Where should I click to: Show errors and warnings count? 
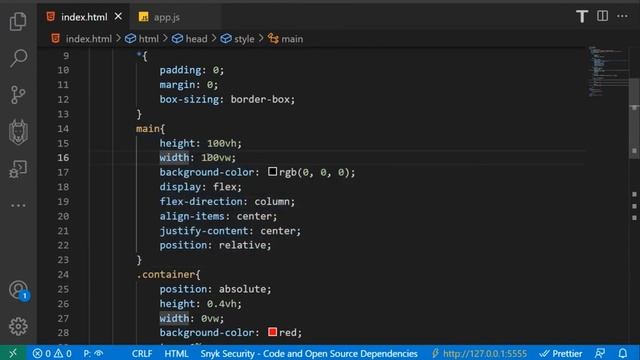point(52,353)
